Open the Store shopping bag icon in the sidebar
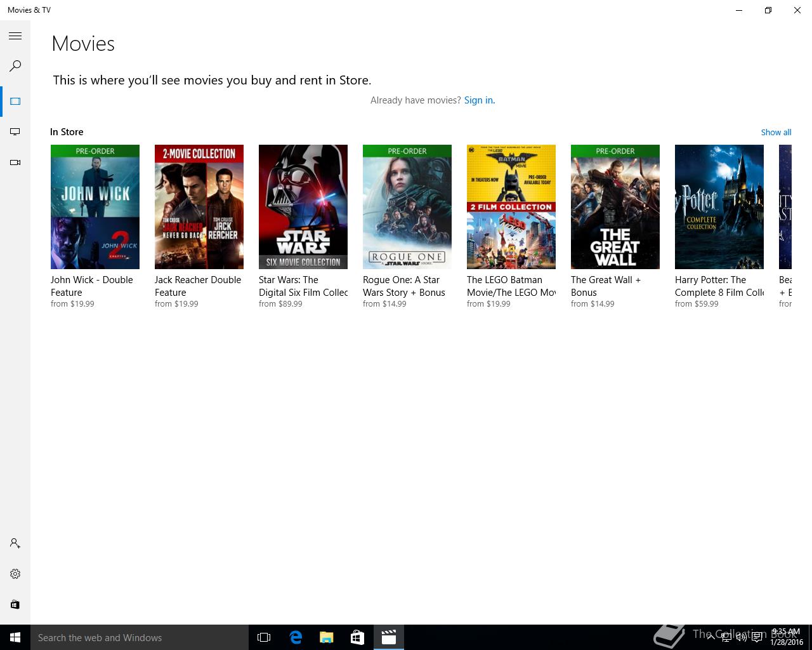Screen dimensions: 812x650 click(15, 604)
